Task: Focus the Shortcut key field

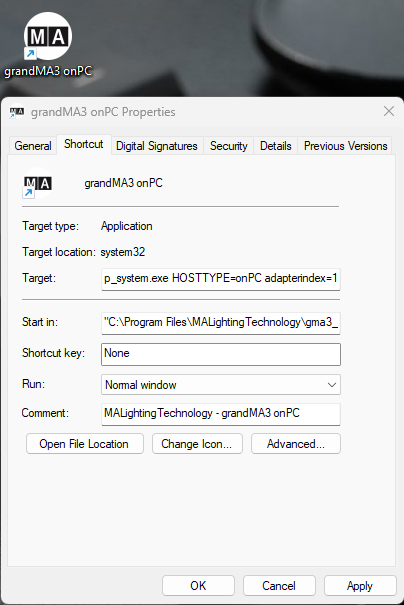Action: (x=221, y=354)
